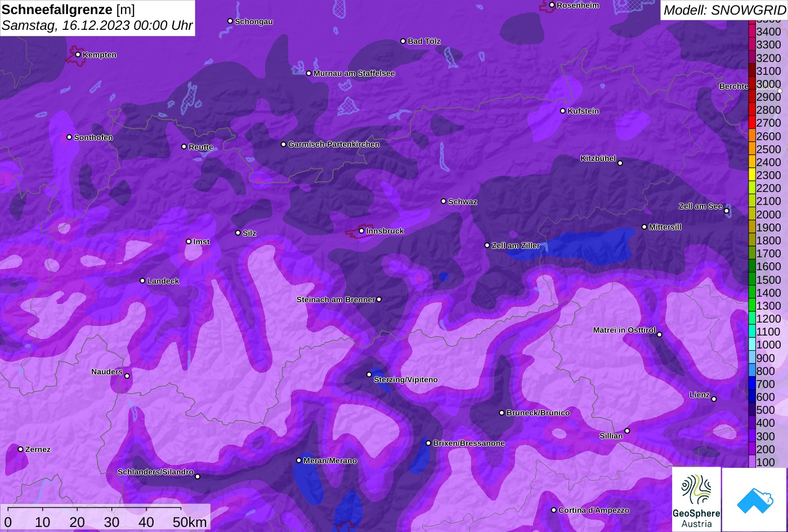Viewport: 788px width, 532px height.
Task: Click the Modell: SNOWGRID label
Action: tap(724, 10)
